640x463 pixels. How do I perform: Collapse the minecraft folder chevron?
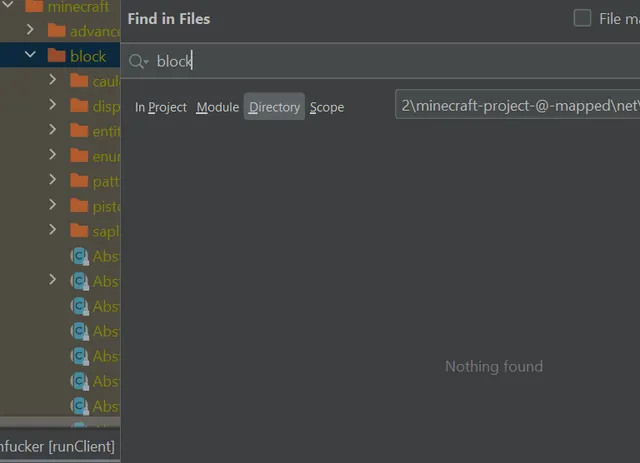[8, 4]
